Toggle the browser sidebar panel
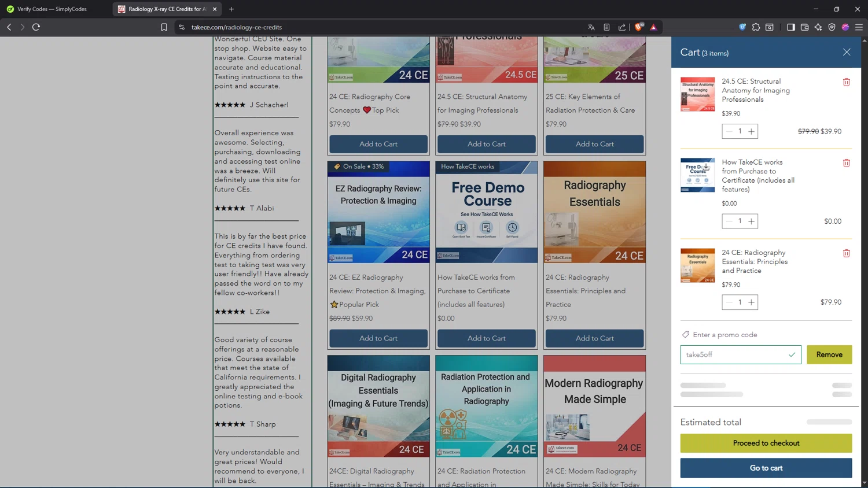This screenshot has width=868, height=488. point(790,27)
